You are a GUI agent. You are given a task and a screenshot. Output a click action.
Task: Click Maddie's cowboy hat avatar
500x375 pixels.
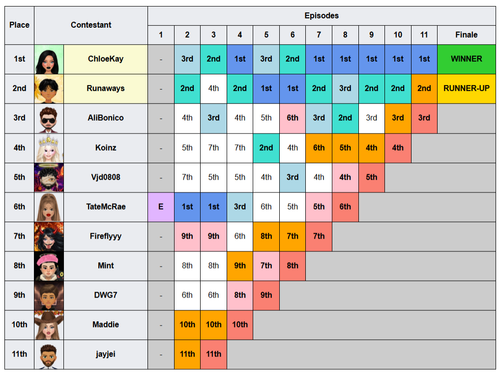click(49, 325)
